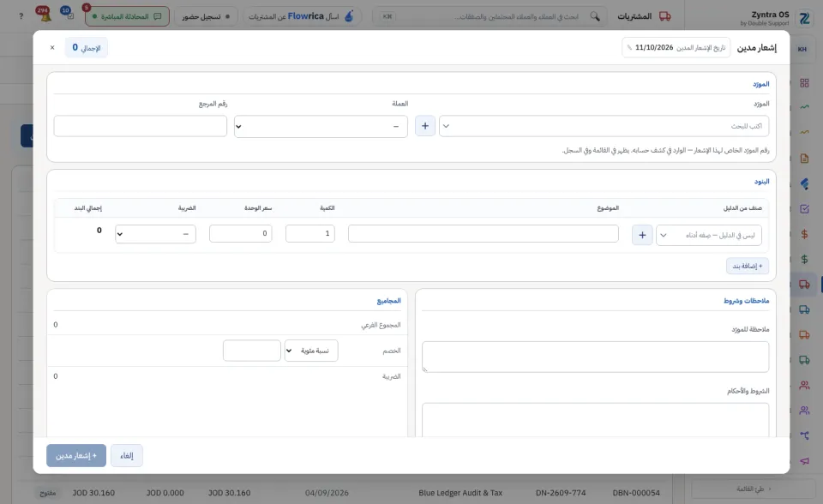The image size is (823, 504).
Task: Click the search magnifier icon
Action: click(595, 16)
